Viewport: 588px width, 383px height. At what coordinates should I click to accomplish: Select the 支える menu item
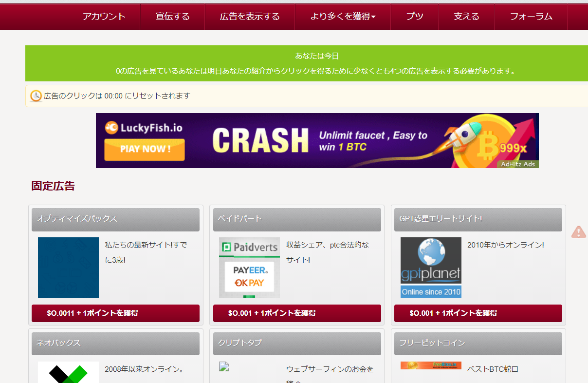(x=466, y=17)
